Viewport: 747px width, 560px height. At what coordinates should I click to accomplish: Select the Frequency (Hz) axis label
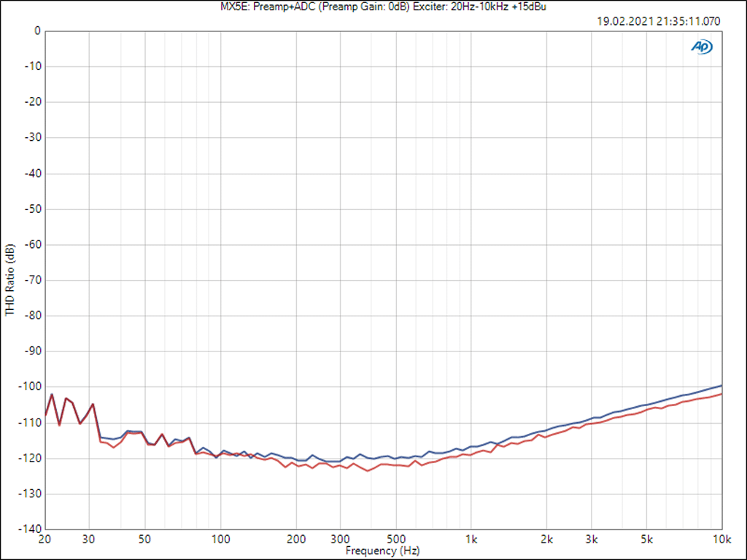pyautogui.click(x=382, y=551)
